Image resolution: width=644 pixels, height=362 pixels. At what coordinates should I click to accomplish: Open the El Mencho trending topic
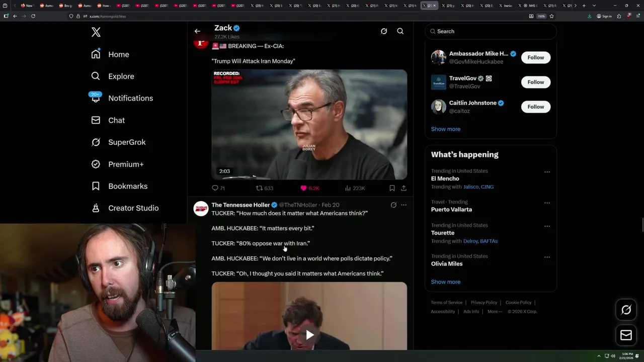click(445, 178)
